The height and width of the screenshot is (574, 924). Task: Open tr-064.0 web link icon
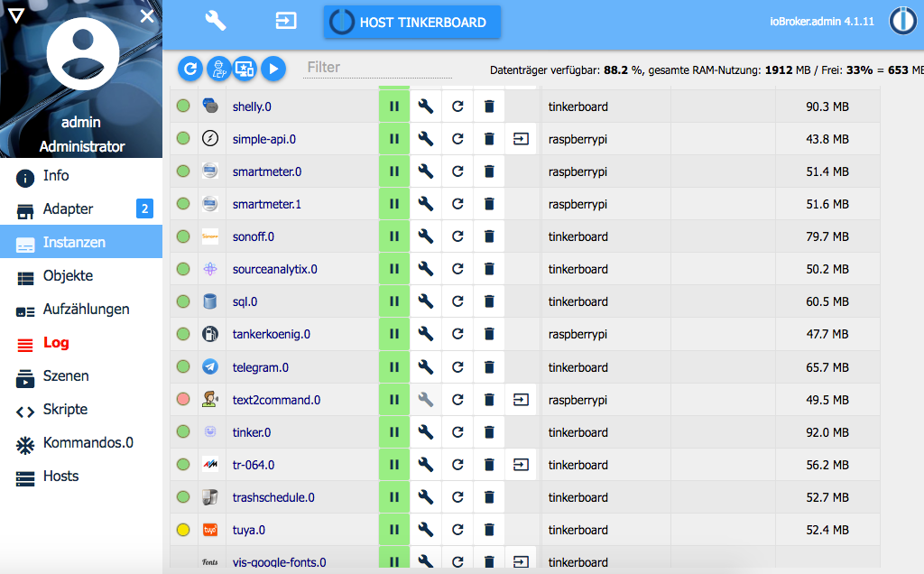tap(521, 465)
